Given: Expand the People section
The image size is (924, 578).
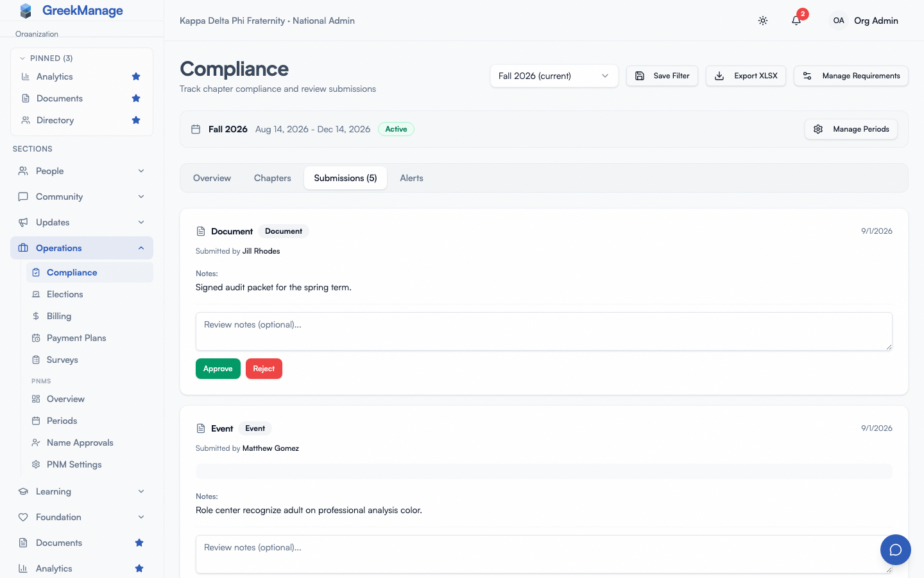Looking at the screenshot, I should (x=81, y=171).
